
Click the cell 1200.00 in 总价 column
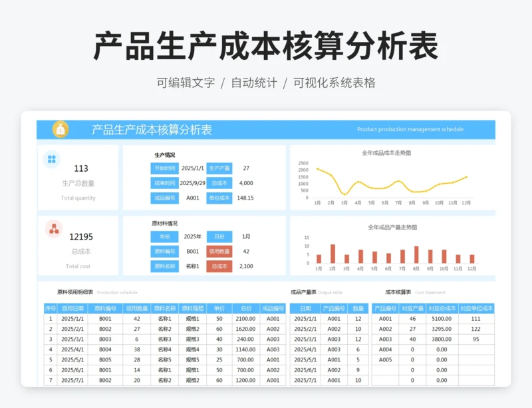pyautogui.click(x=245, y=380)
